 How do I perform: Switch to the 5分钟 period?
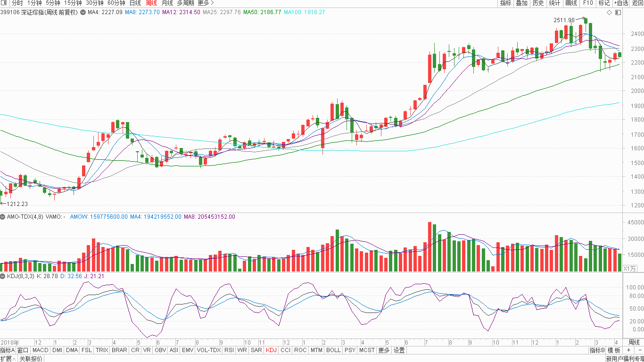(x=53, y=3)
